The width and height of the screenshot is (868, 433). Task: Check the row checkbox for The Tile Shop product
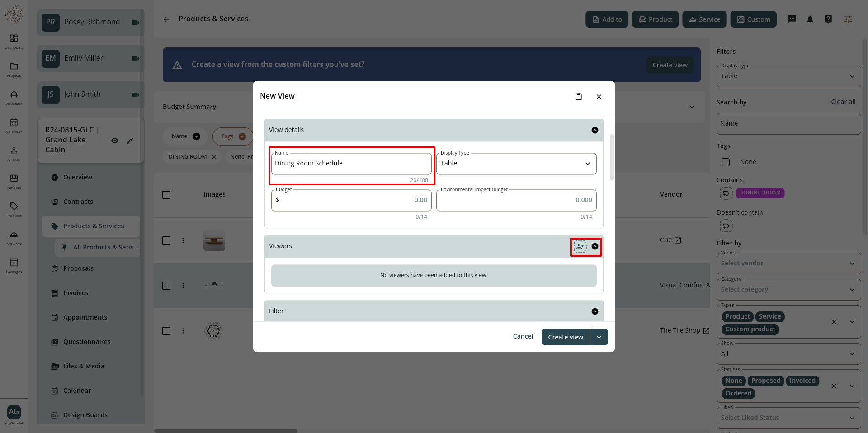tap(166, 331)
